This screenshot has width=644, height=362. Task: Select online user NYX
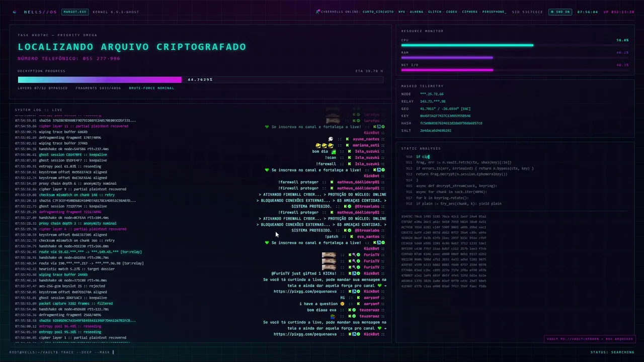tap(401, 12)
